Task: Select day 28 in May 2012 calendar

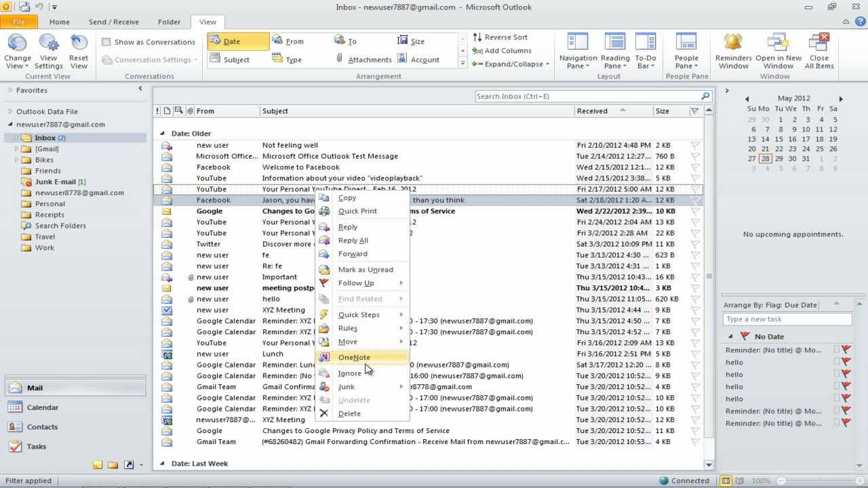Action: pyautogui.click(x=765, y=159)
